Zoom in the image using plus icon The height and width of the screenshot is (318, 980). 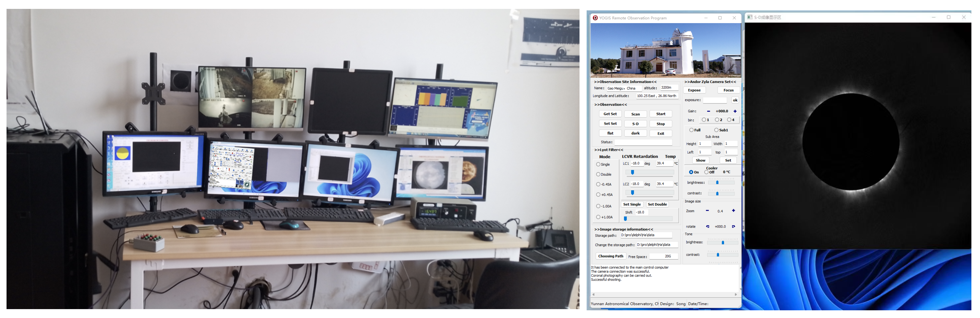[x=733, y=211]
